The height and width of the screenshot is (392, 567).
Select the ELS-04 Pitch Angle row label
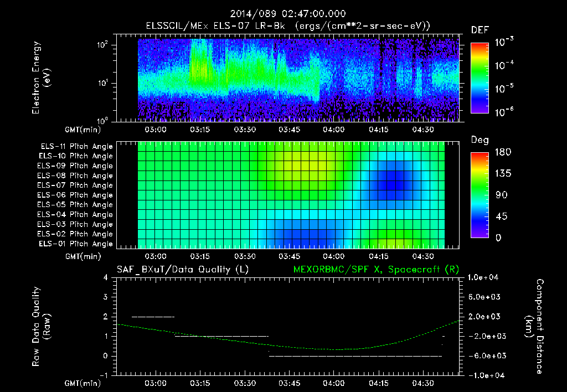75,215
